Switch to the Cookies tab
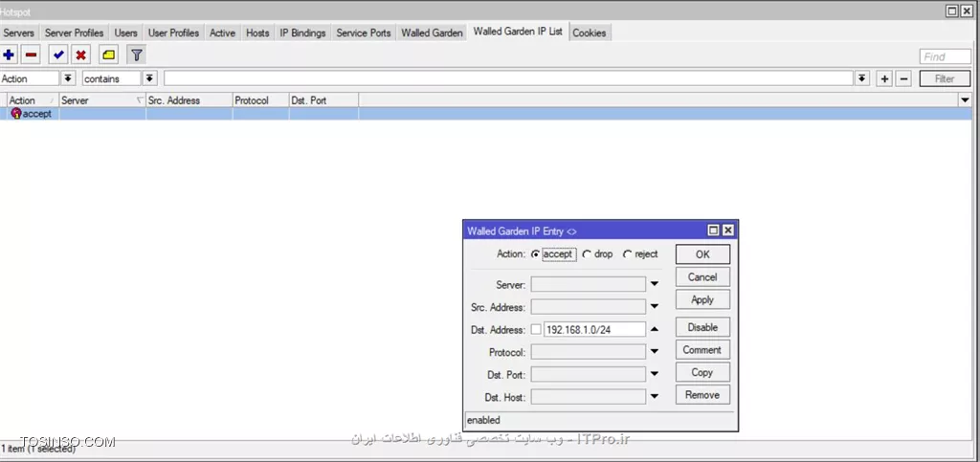The width and height of the screenshot is (980, 462). pos(590,33)
